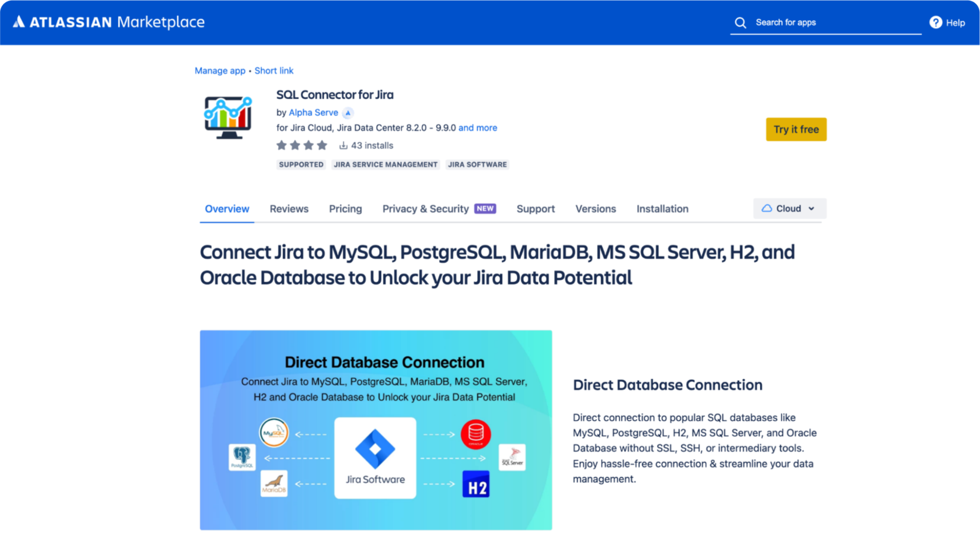Open Help via the question mark icon
Viewport: 980px width, 551px height.
(x=935, y=22)
